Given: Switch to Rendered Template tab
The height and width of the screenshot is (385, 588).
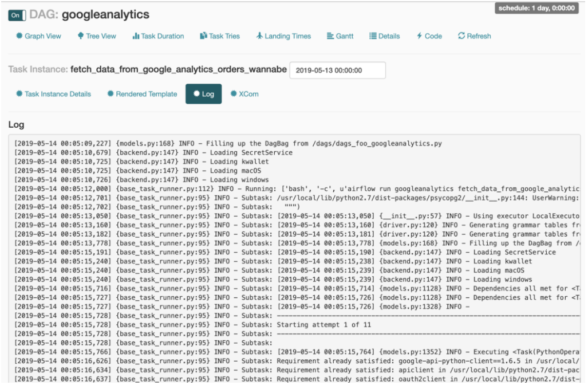Looking at the screenshot, I should click(142, 94).
